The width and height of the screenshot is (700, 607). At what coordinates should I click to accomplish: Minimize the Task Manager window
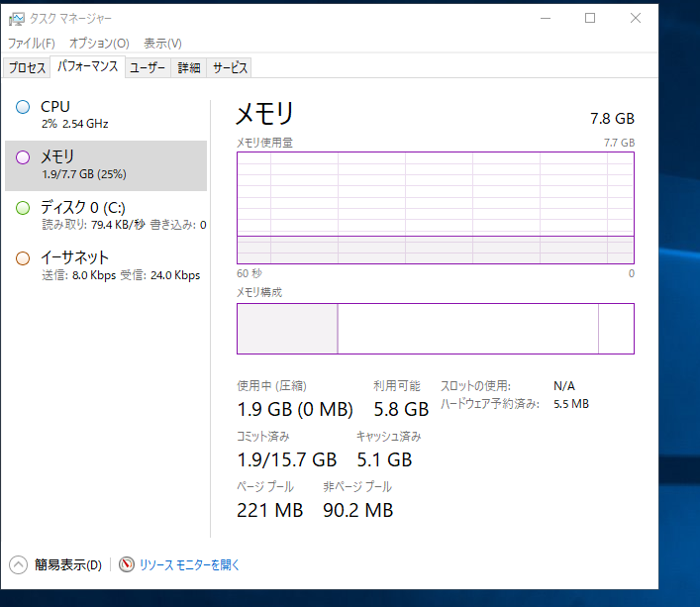(546, 18)
